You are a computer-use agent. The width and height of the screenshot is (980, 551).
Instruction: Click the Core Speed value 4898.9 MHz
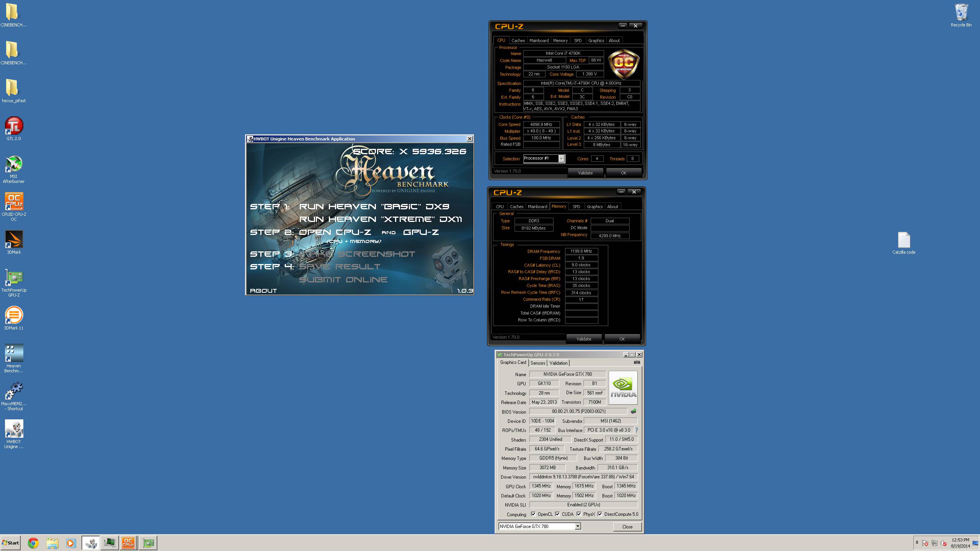[x=541, y=124]
